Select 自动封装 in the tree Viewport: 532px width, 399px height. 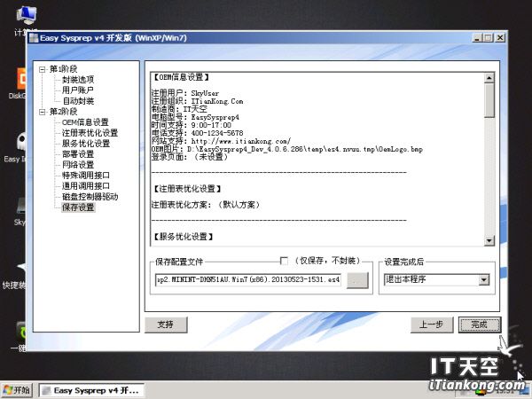[x=78, y=101]
